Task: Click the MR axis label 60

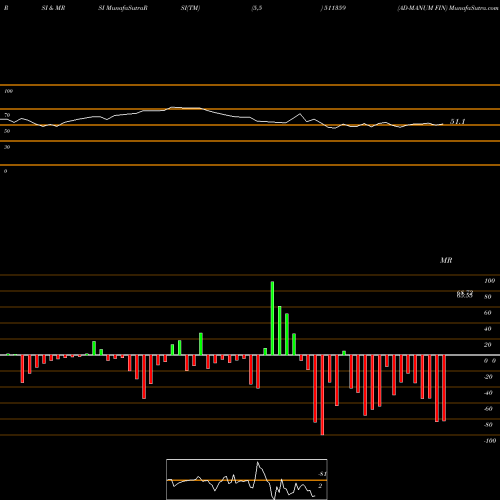Action: [488, 313]
